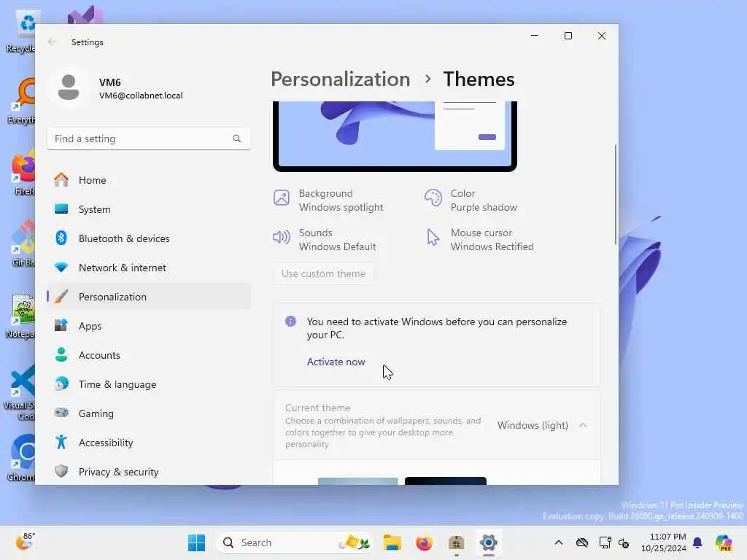Click VM6@collabnet.local account text
This screenshot has height=560, width=747.
[x=141, y=96]
